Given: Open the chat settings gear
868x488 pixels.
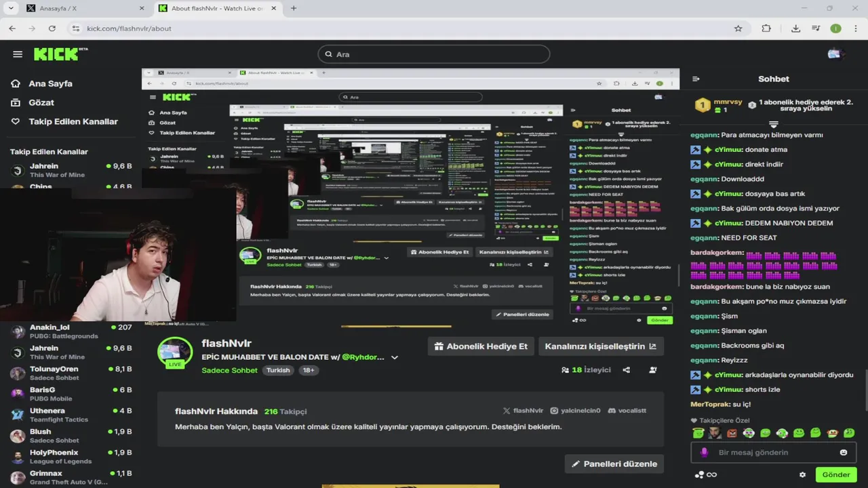Looking at the screenshot, I should pos(802,474).
